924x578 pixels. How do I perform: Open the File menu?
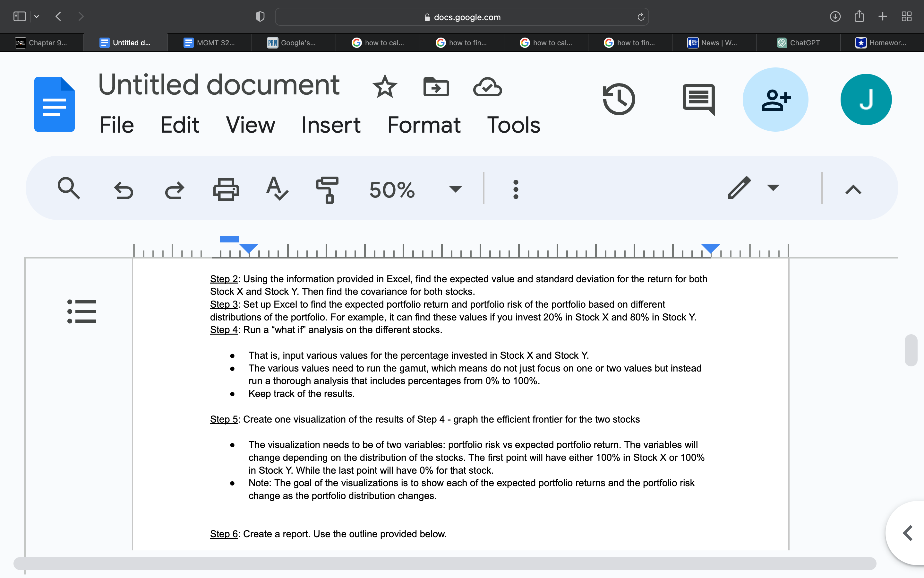[x=116, y=125]
